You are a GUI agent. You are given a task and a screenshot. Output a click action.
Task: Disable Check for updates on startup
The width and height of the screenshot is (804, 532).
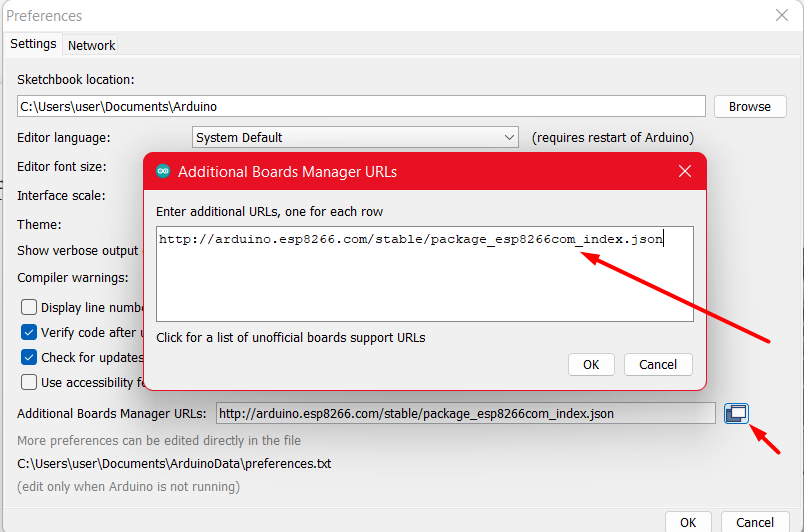[x=29, y=357]
